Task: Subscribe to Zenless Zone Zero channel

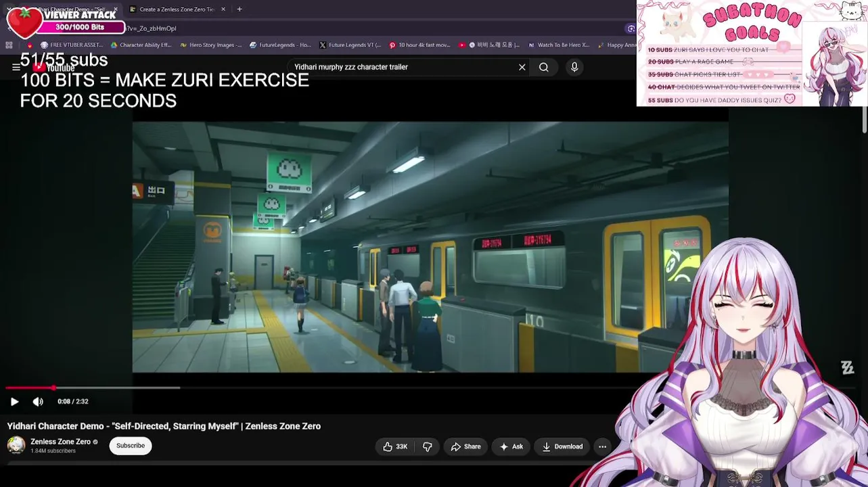Action: [131, 446]
